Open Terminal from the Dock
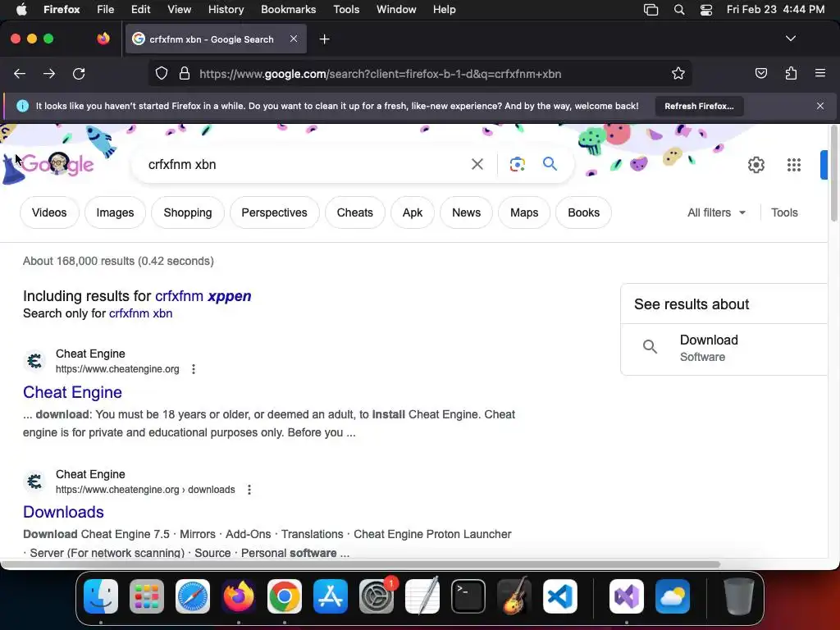This screenshot has width=840, height=630. coord(468,596)
